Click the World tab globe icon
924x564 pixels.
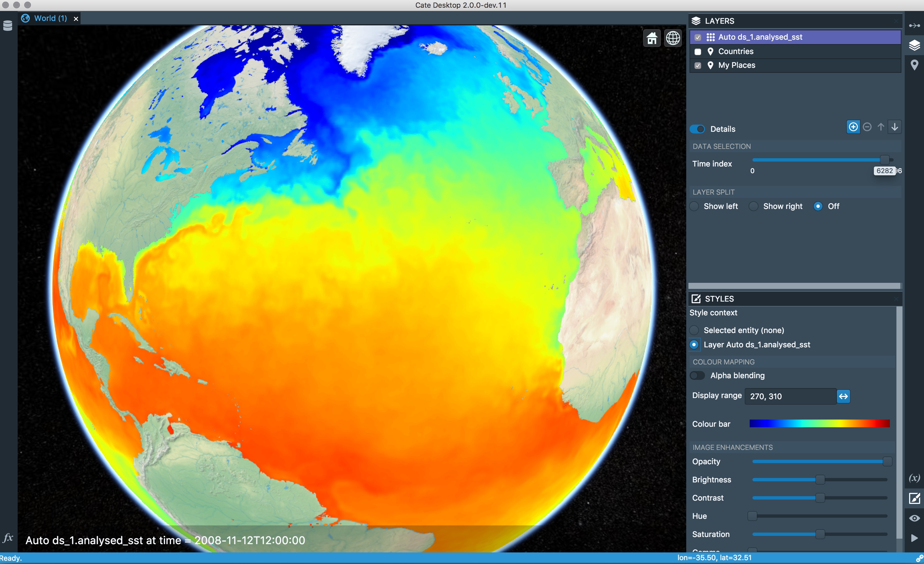pyautogui.click(x=25, y=18)
